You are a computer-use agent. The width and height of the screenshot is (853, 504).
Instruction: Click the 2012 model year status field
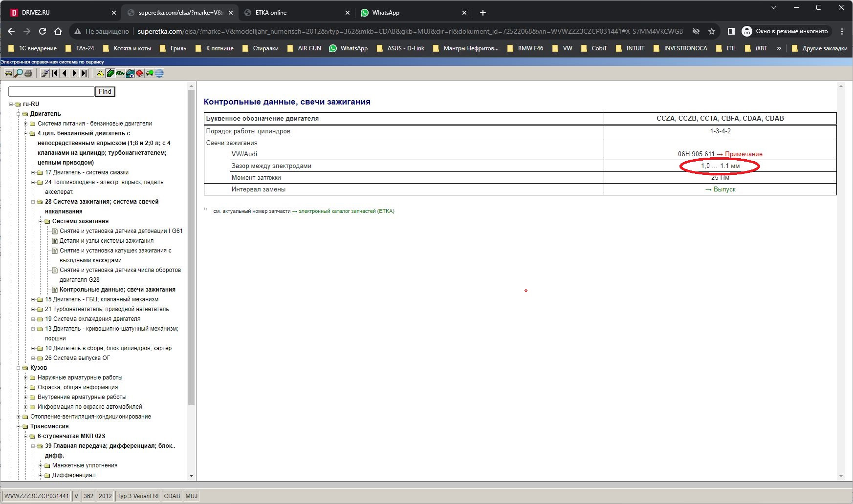click(105, 496)
